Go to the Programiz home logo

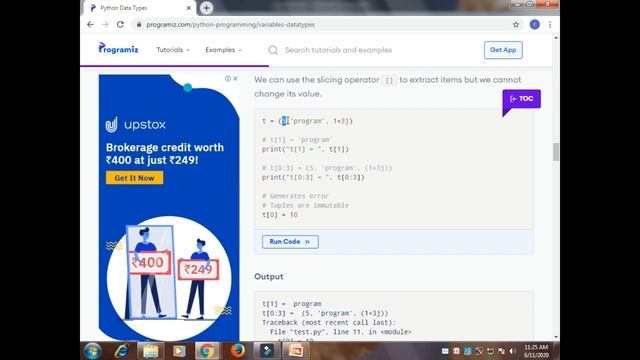pos(118,49)
